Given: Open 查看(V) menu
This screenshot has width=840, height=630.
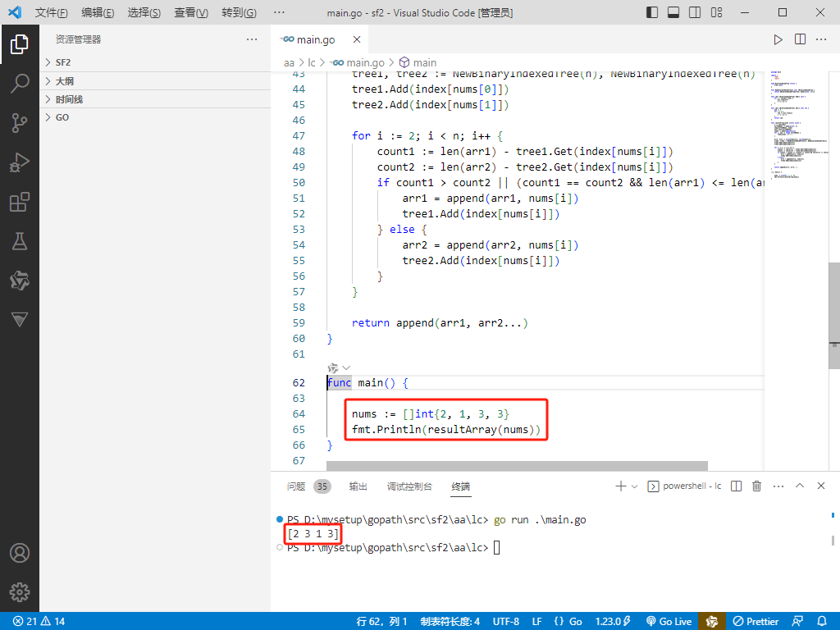Looking at the screenshot, I should [191, 13].
